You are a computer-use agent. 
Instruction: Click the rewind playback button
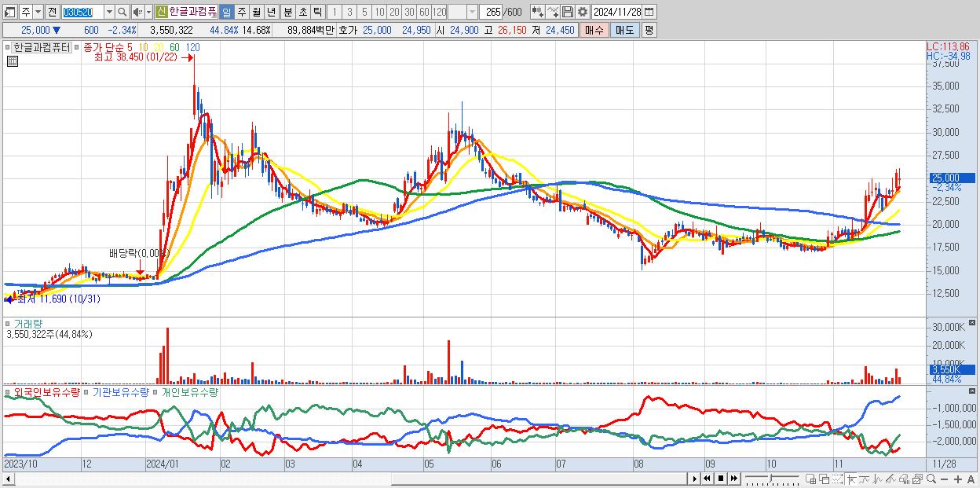point(707,479)
